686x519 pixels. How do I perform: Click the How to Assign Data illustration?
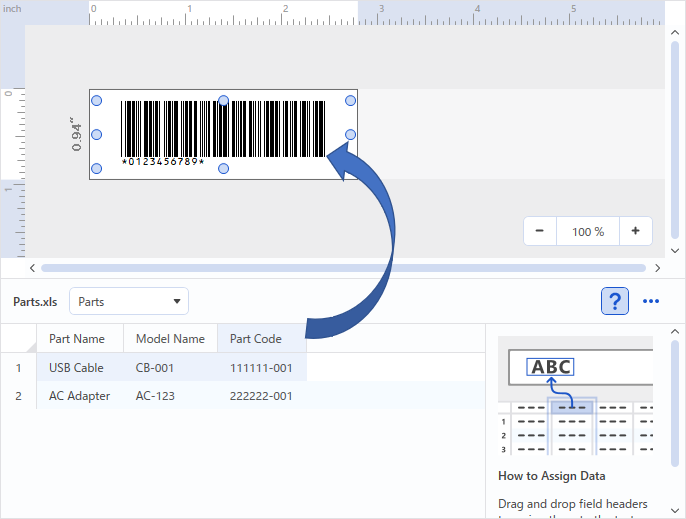576,397
